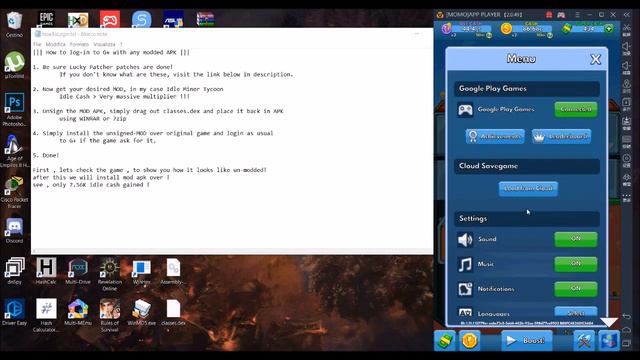640x360 pixels.
Task: Open the Modifica menu in Notepad
Action: 56,44
